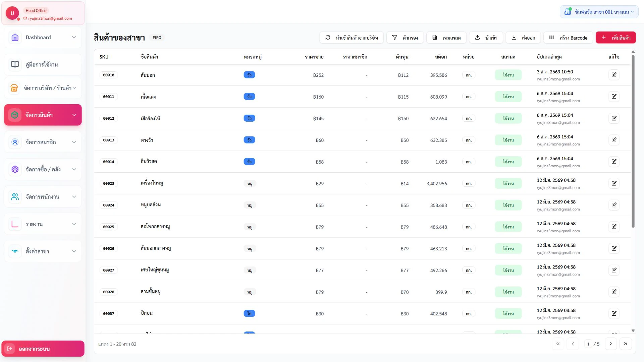Click the purple warehouse box icon
The image size is (644, 362).
tap(15, 169)
